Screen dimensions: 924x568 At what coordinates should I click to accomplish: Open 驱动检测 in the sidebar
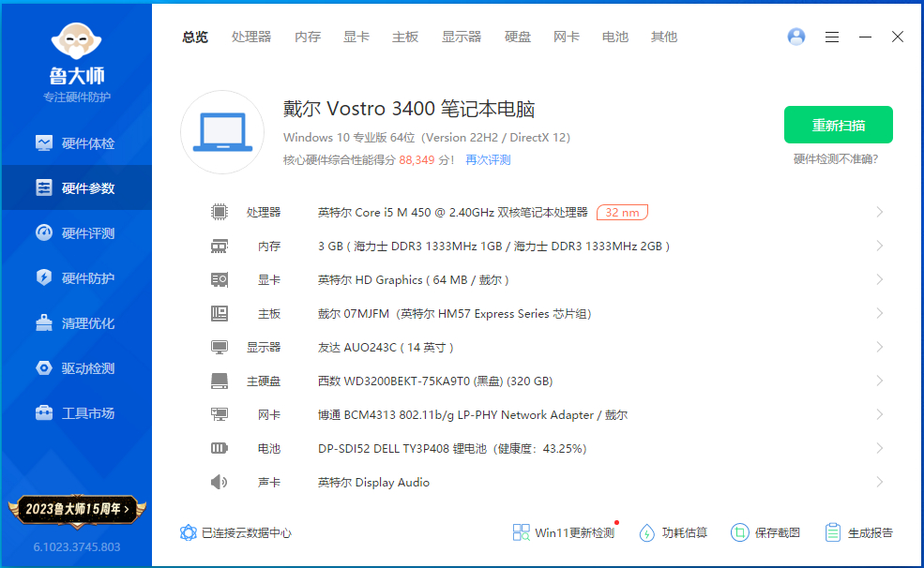(x=77, y=367)
